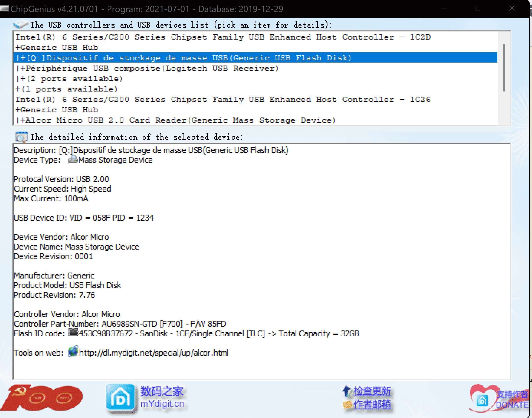This screenshot has width=532, height=418.
Task: Open the 数码之家 mYdigit.cn link
Action: point(162,397)
